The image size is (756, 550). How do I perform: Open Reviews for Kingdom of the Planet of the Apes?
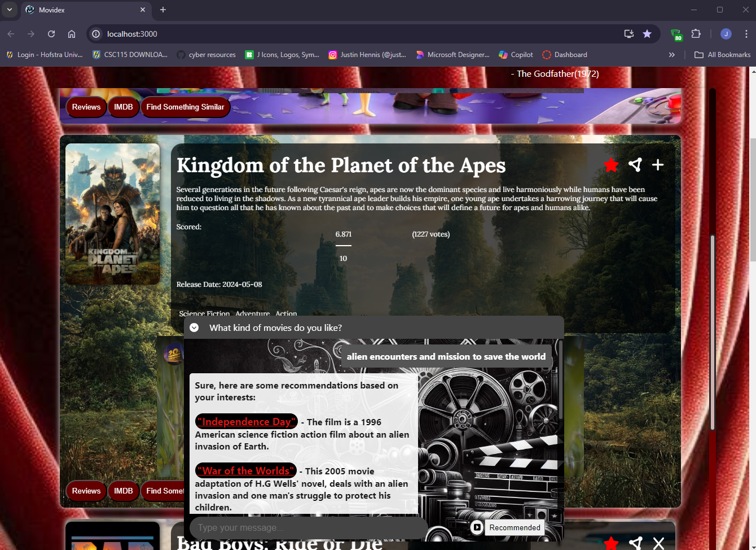(86, 491)
